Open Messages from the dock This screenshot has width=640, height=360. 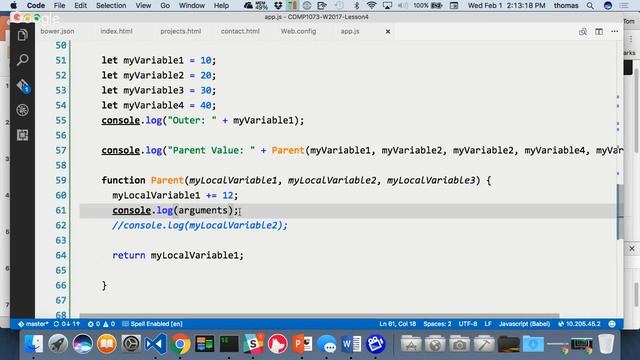[x=327, y=344]
